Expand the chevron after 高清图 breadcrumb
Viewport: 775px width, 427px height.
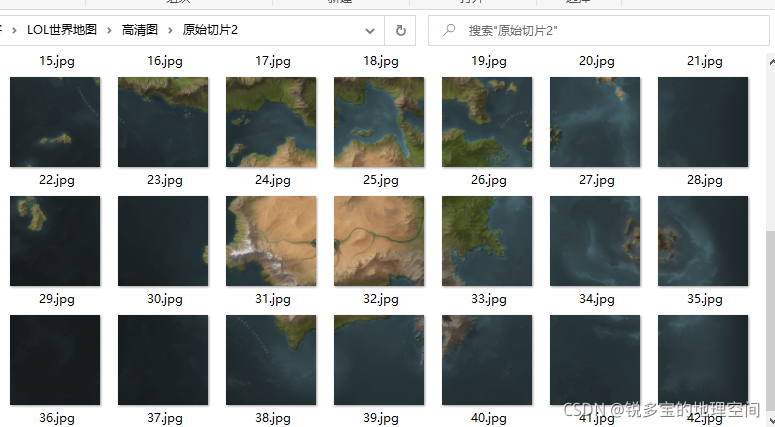[x=170, y=31]
